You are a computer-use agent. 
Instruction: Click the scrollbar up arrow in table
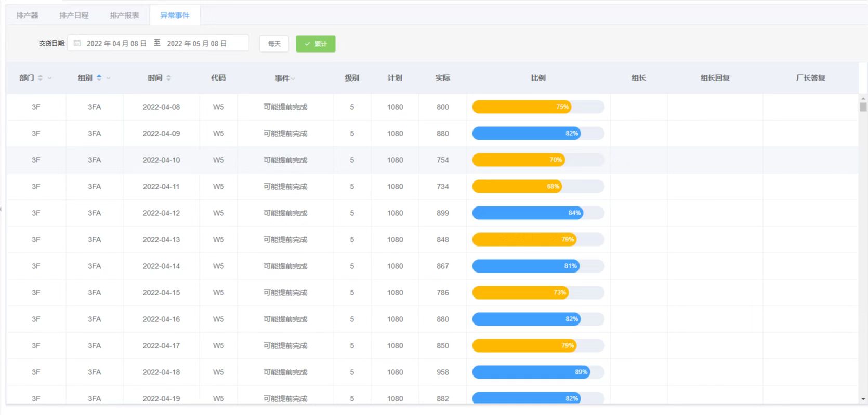point(863,98)
